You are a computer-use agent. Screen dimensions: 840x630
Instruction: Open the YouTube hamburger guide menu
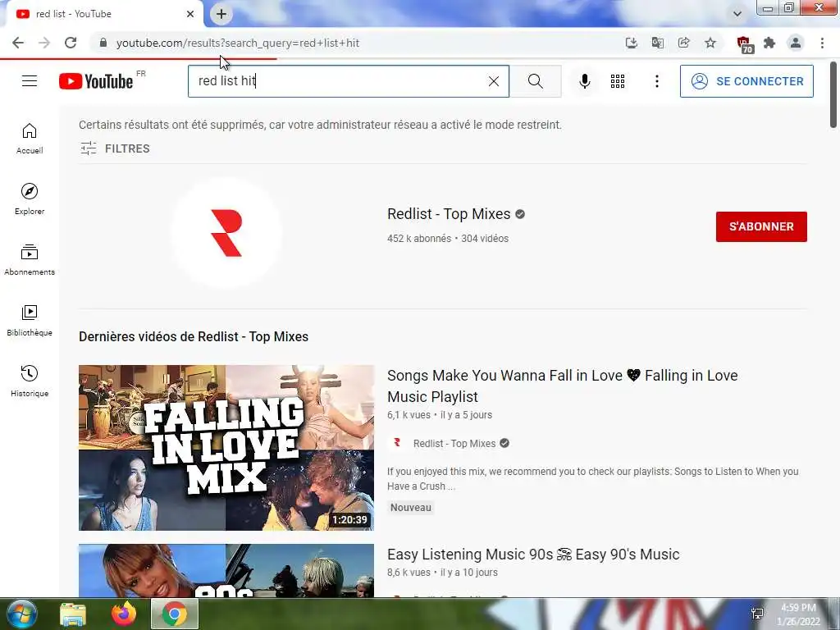point(30,81)
